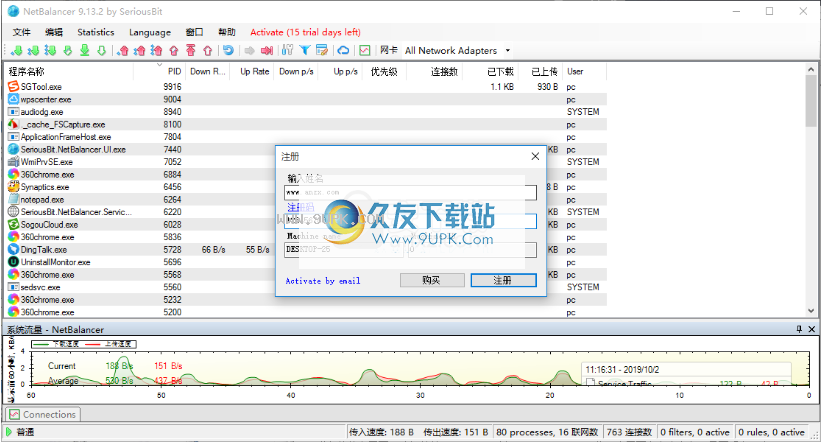Select the sedsvc.exe row
The height and width of the screenshot is (444, 825).
[x=307, y=287]
